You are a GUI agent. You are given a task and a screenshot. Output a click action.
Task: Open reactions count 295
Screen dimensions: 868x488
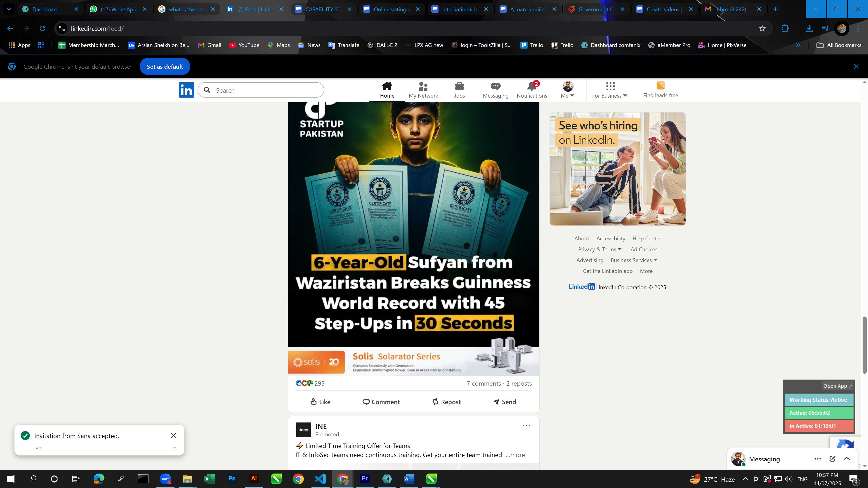pos(310,383)
